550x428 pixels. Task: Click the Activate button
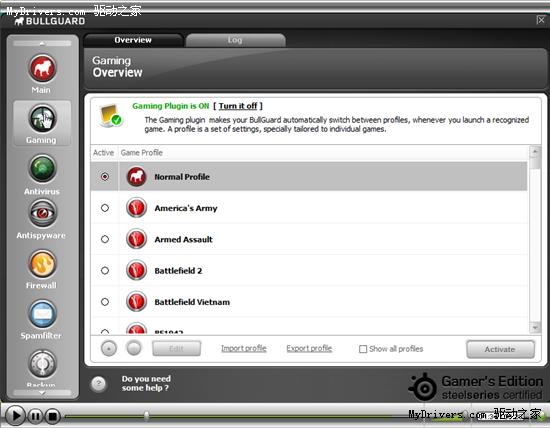pos(501,349)
